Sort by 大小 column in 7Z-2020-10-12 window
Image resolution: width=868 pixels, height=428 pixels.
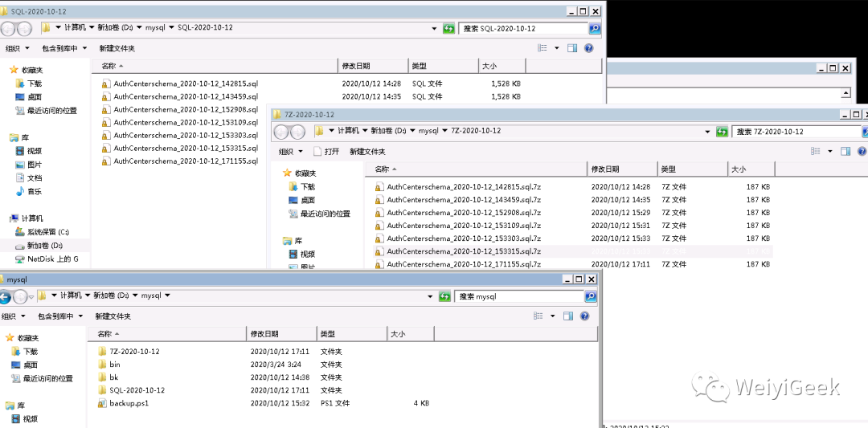pos(751,169)
